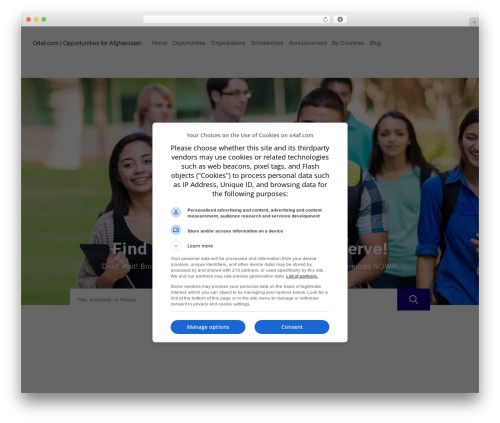Image resolution: width=500 pixels, height=423 pixels.
Task: Click the red close window button
Action: click(x=29, y=19)
